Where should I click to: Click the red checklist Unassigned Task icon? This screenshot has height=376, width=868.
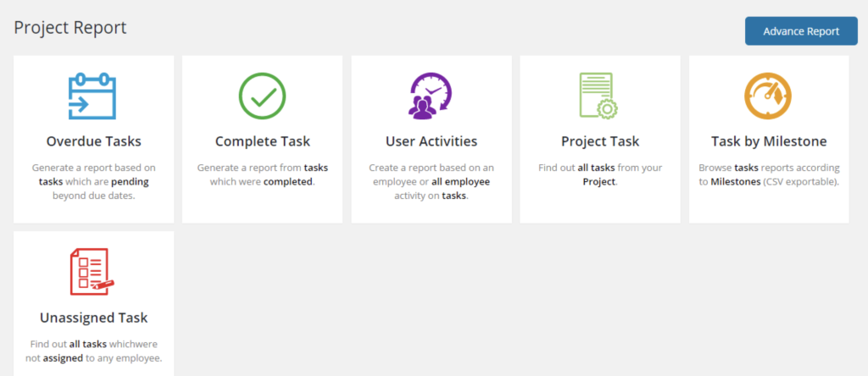point(92,272)
